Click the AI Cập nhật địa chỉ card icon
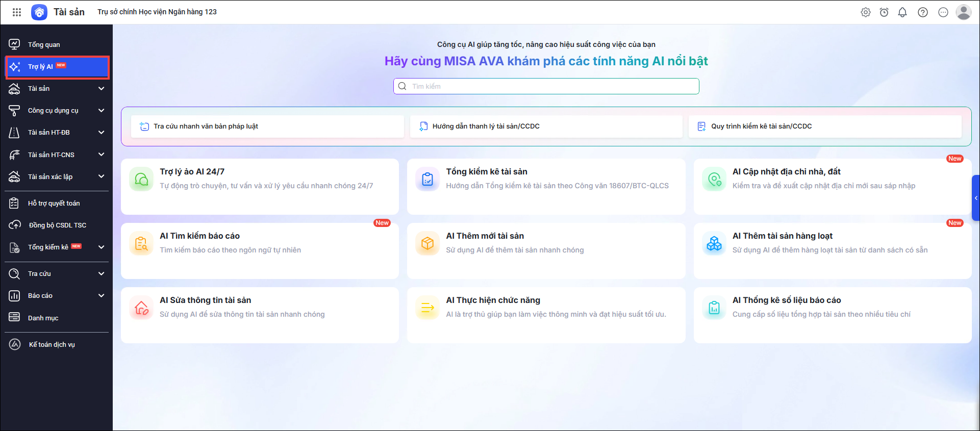 tap(714, 179)
